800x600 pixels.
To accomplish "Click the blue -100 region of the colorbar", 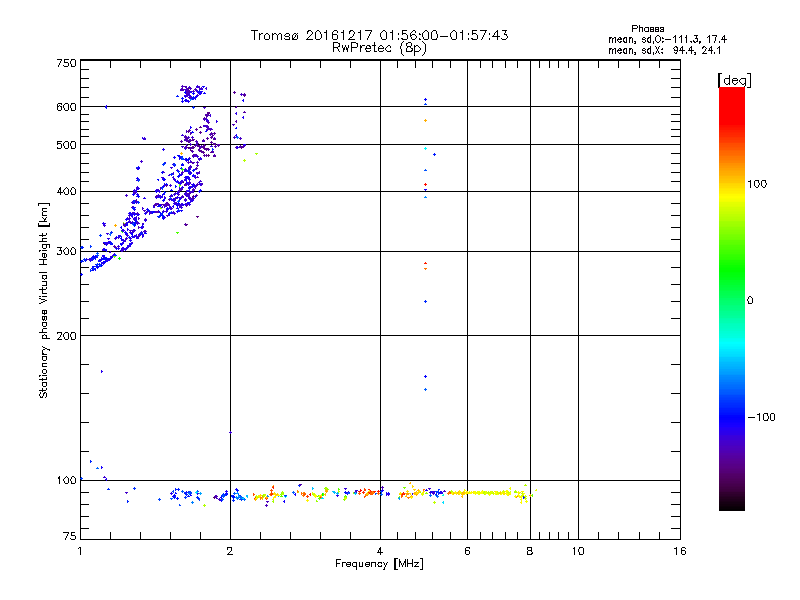I will (x=732, y=417).
